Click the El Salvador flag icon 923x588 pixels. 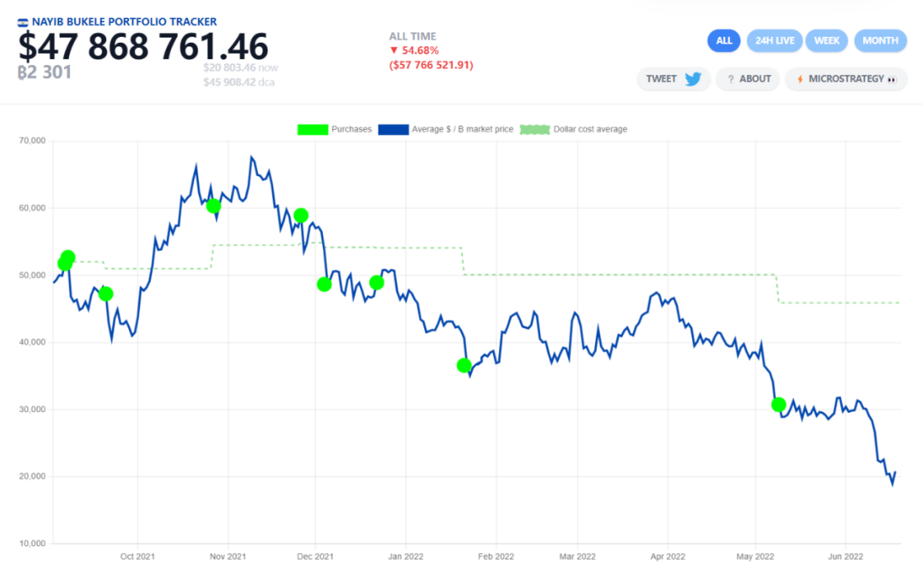[x=23, y=21]
